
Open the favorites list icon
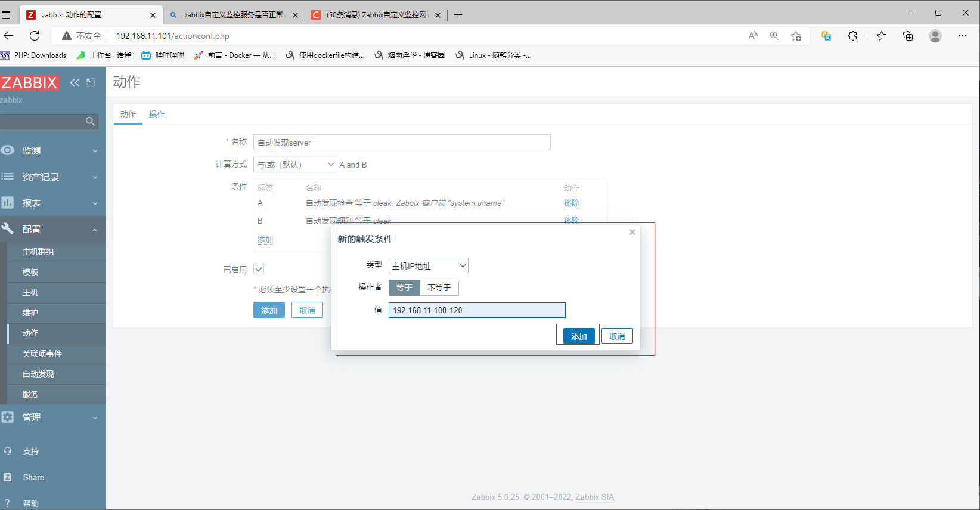pos(882,36)
